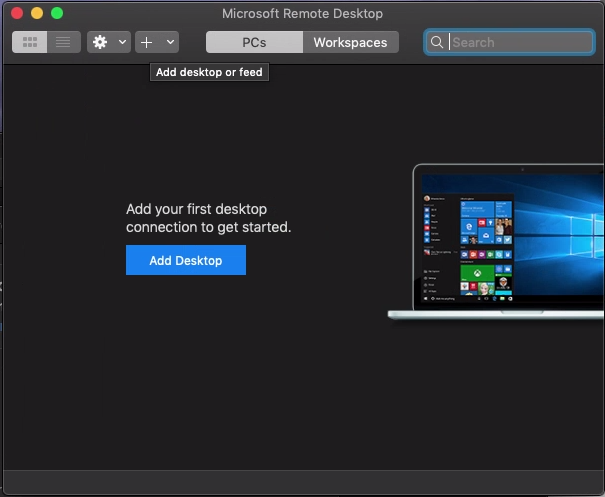Click the magnifier search icon
This screenshot has width=605, height=497.
click(x=437, y=42)
